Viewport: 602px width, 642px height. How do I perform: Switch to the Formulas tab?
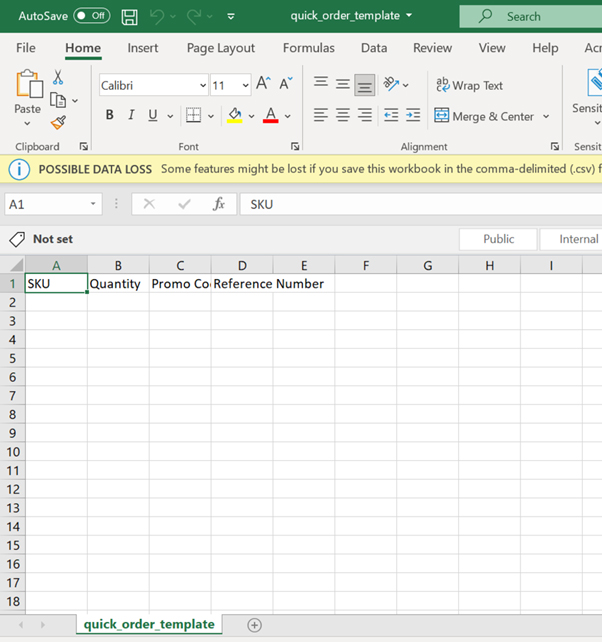click(x=309, y=48)
